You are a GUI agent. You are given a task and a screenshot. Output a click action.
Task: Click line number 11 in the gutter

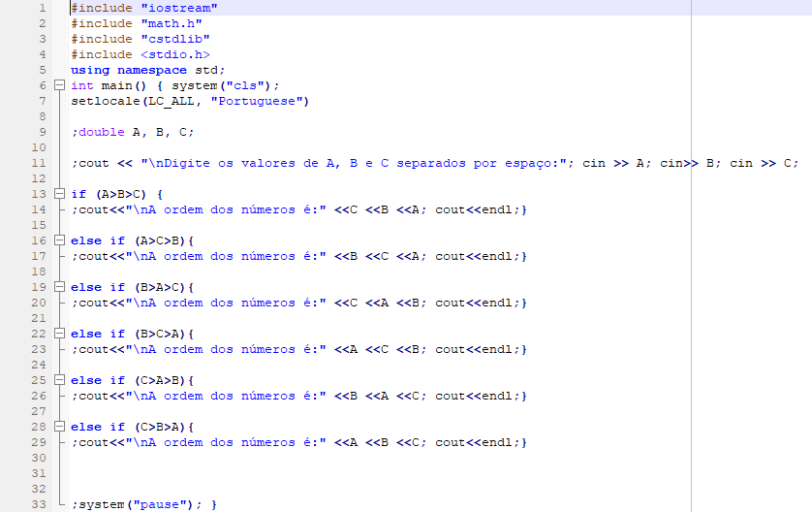[x=39, y=163]
